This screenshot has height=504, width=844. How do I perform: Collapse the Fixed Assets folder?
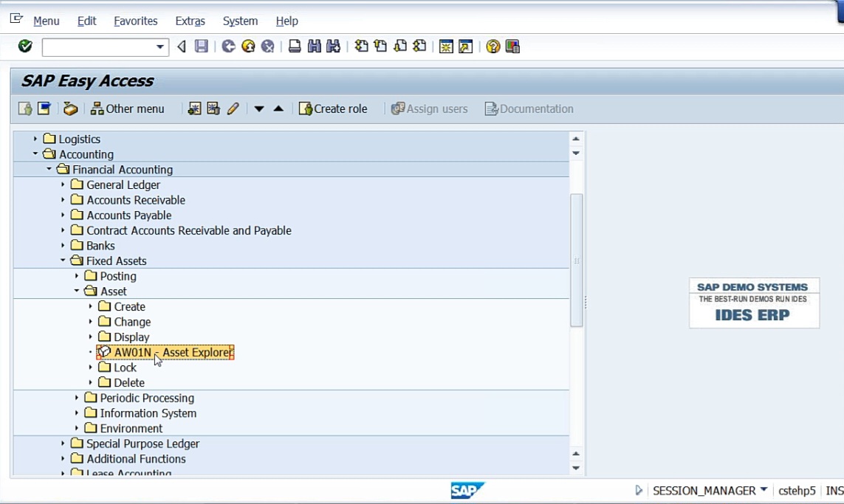(63, 260)
